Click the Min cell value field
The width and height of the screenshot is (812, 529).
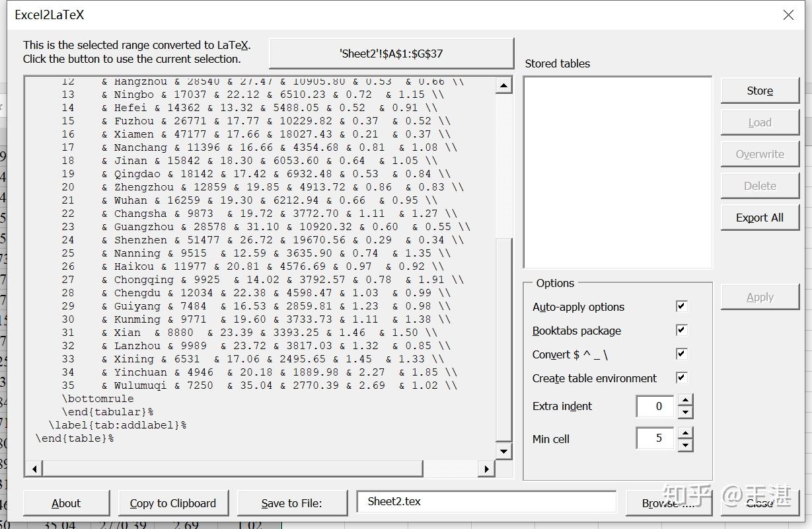(656, 438)
